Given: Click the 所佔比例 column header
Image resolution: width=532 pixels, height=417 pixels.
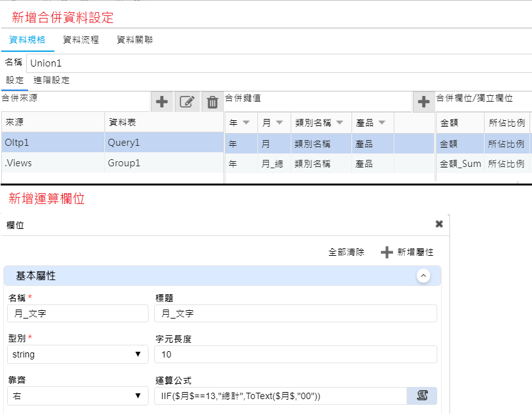Looking at the screenshot, I should [507, 123].
